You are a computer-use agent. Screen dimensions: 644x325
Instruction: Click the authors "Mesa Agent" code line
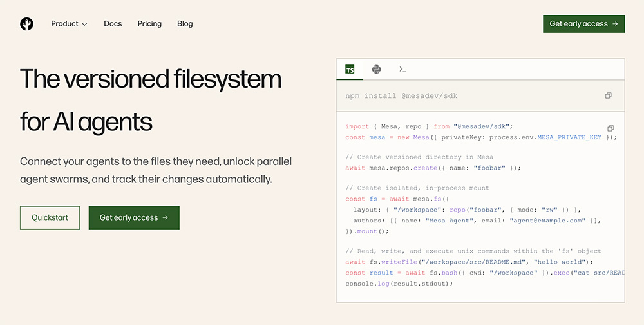477,221
